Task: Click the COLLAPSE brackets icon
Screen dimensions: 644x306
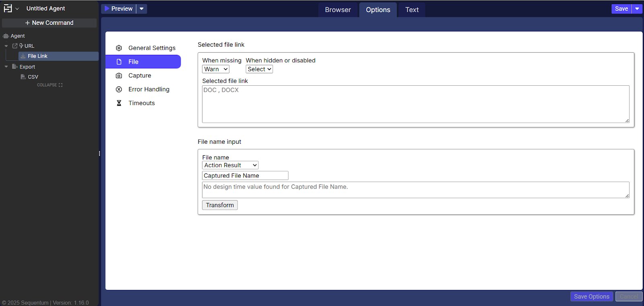Action: pos(60,85)
